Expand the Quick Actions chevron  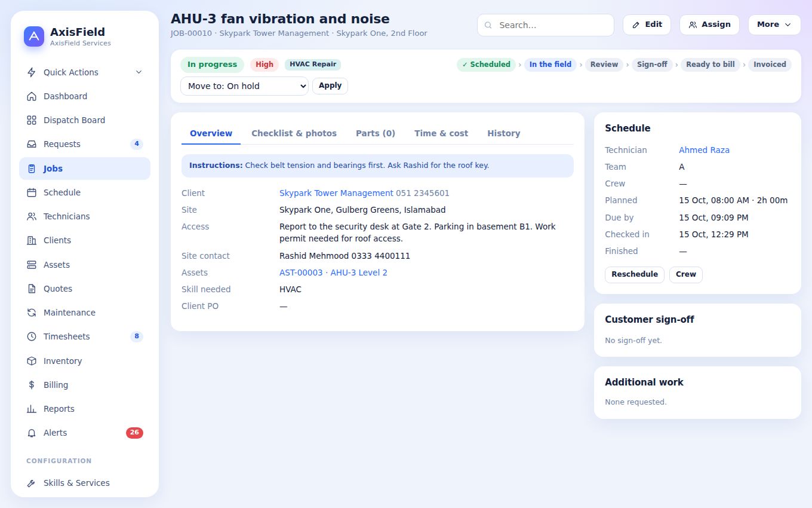[x=139, y=72]
